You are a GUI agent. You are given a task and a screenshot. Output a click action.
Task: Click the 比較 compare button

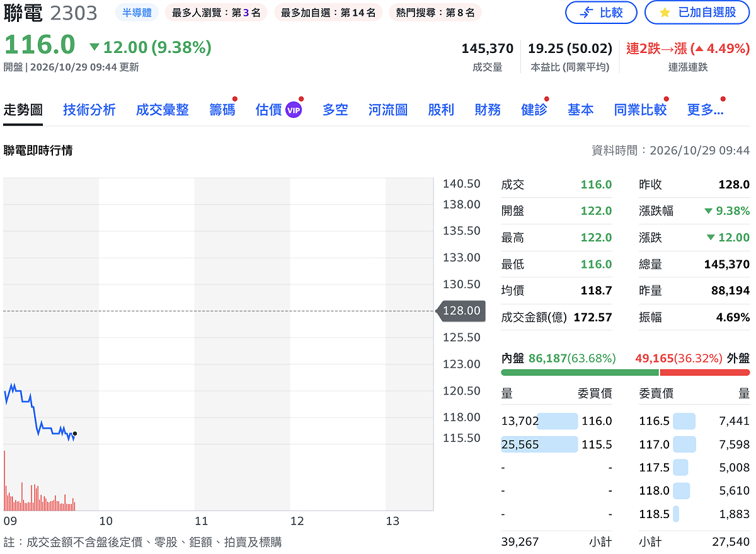pyautogui.click(x=601, y=13)
